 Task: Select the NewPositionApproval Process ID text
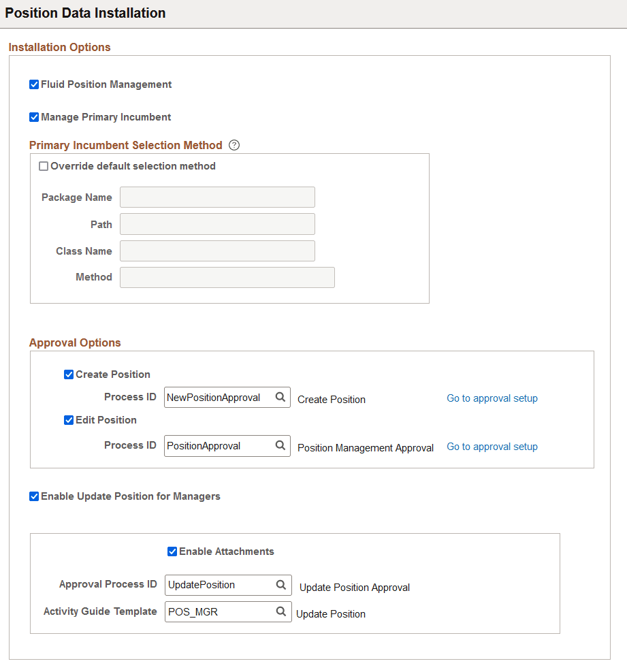click(x=218, y=397)
